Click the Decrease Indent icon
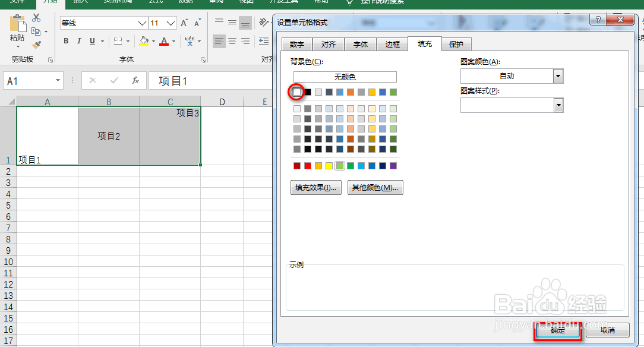 click(264, 40)
